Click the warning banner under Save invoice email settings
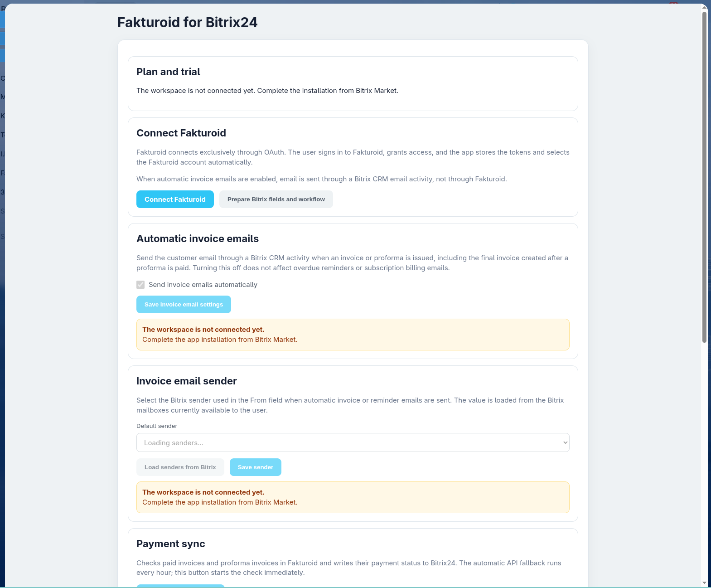 click(x=353, y=335)
